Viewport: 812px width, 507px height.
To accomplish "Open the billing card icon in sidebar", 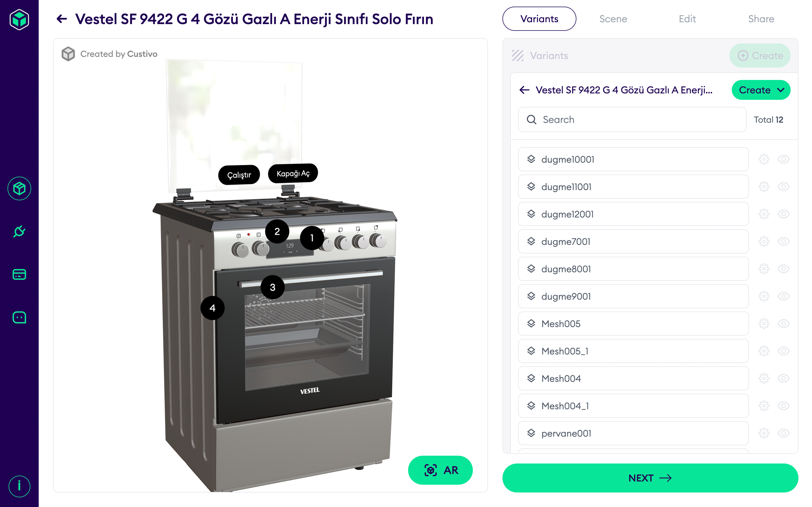I will [19, 274].
